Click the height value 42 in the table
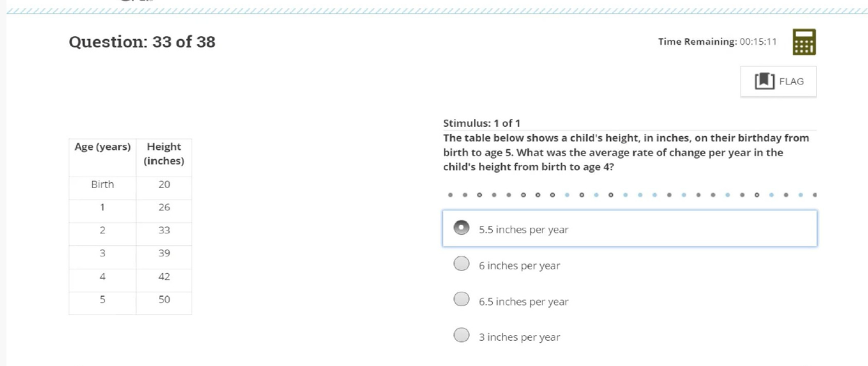Screen dimensions: 868x366 (x=164, y=277)
